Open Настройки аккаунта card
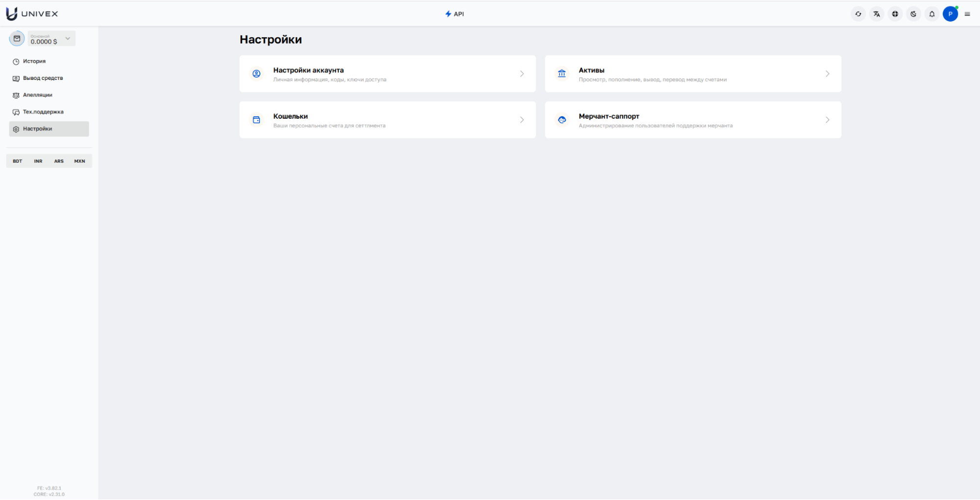This screenshot has width=980, height=500. pos(387,74)
